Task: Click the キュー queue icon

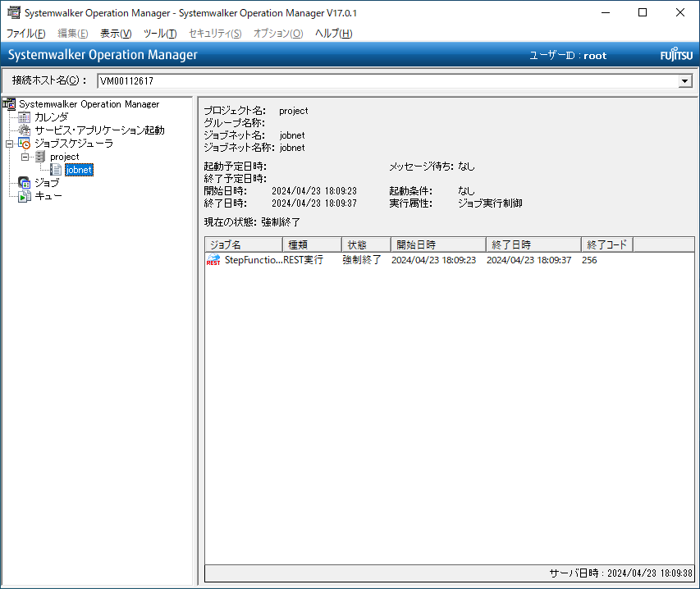Action: (25, 196)
